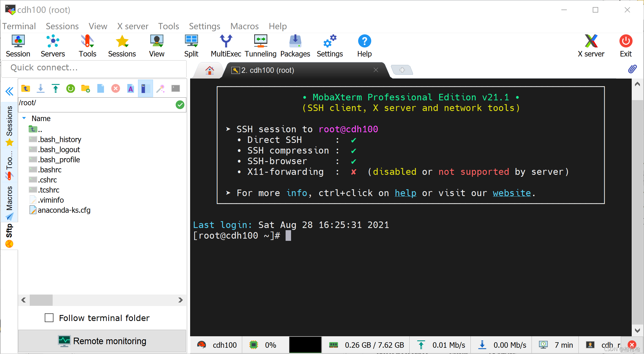644x354 pixels.
Task: Click the Exit power icon
Action: click(x=626, y=46)
